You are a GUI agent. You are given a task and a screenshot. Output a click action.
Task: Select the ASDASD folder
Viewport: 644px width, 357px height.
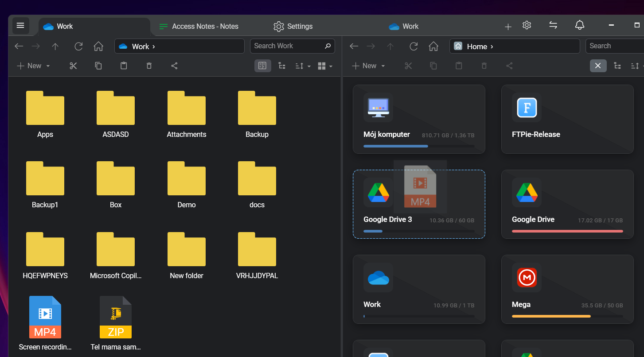[116, 114]
